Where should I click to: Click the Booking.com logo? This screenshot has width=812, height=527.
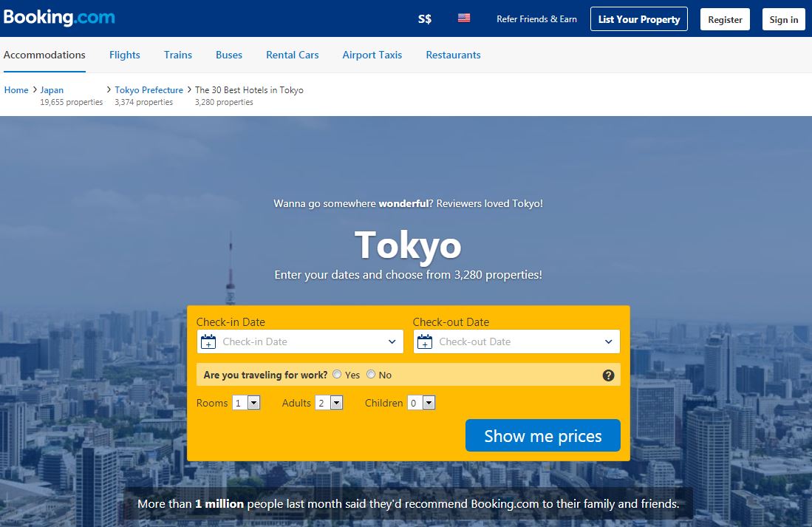pos(59,18)
